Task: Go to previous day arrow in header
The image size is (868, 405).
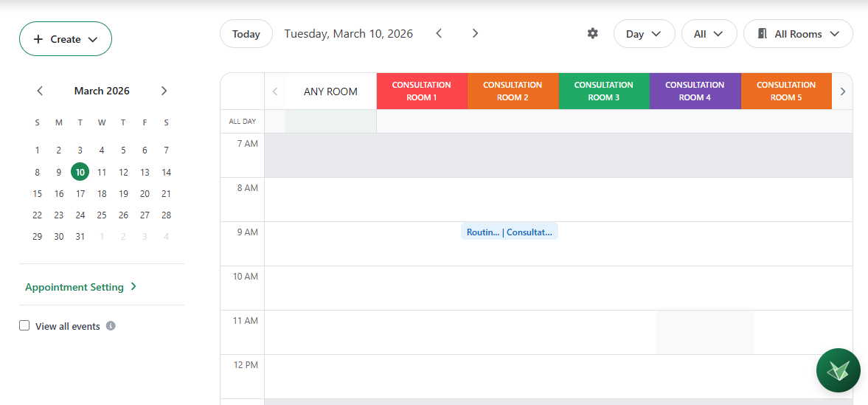Action: pos(439,34)
